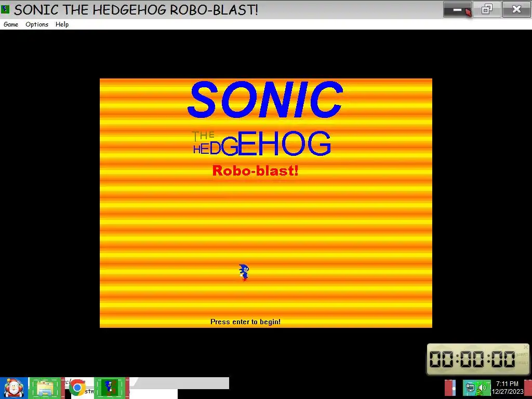This screenshot has height=399, width=532.
Task: Open the clock showing 7:11 PM
Action: (508, 388)
